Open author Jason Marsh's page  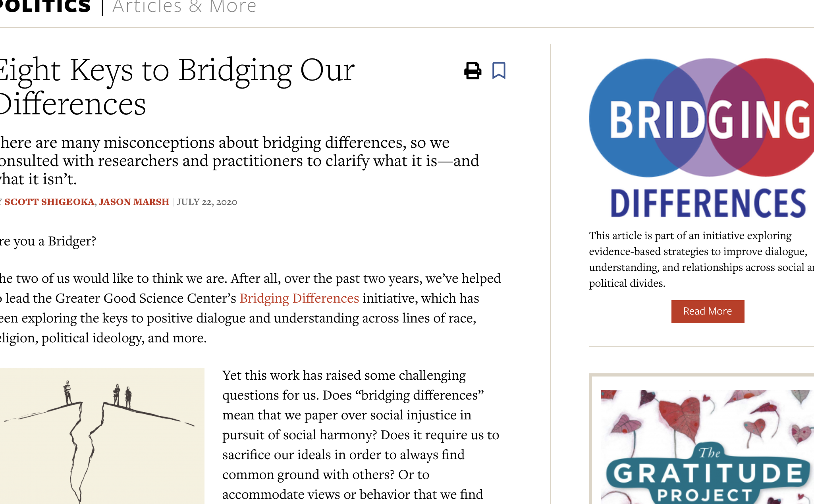pyautogui.click(x=134, y=202)
